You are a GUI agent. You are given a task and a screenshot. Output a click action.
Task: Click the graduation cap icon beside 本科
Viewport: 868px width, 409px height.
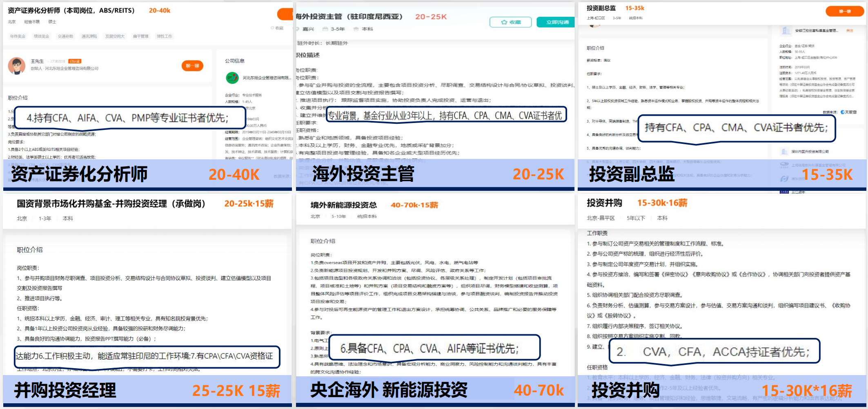point(356,29)
